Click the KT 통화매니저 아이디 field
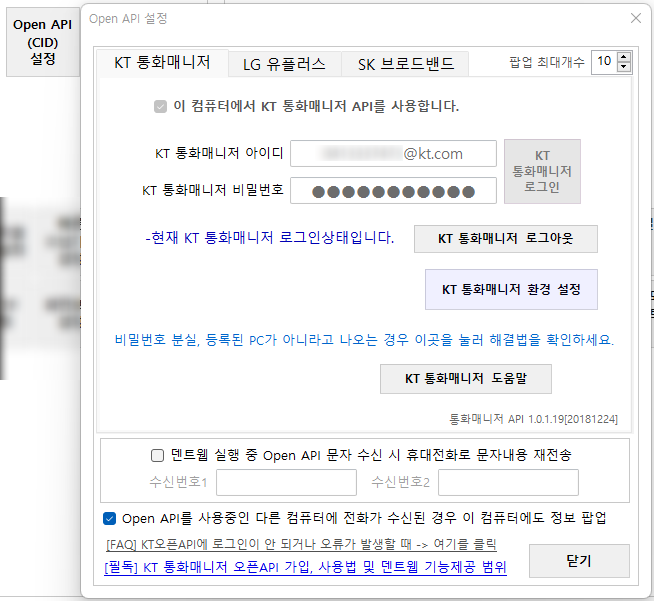The width and height of the screenshot is (654, 601). pos(393,153)
